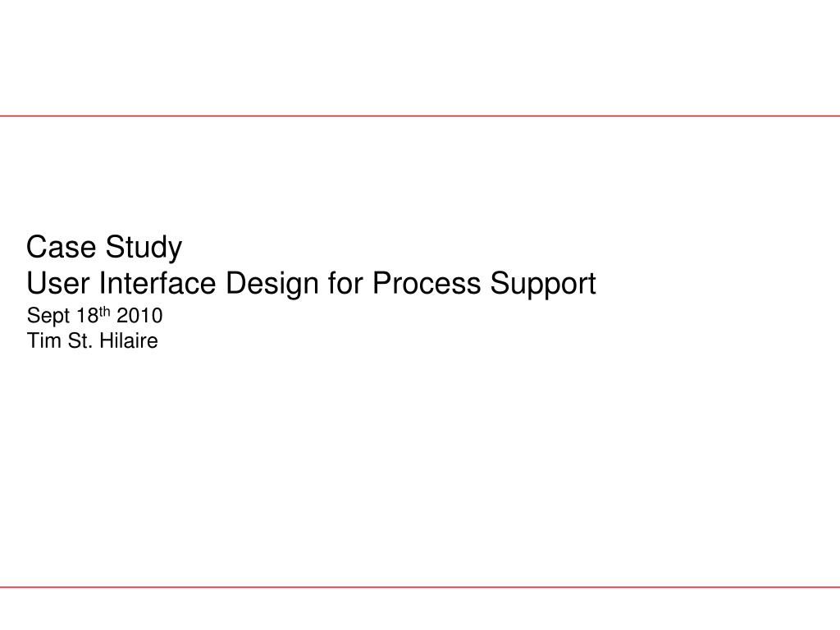The image size is (840, 630).
Task: Click the number "18" in the date
Action: [87, 316]
